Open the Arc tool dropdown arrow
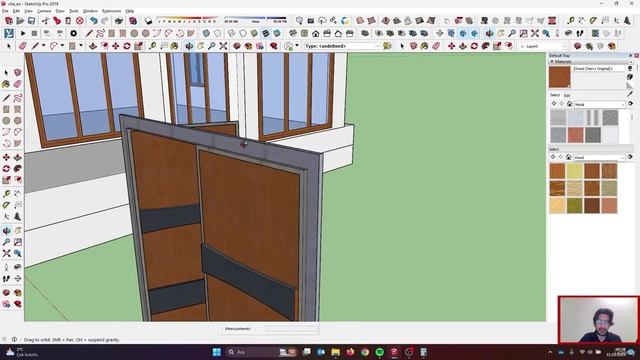Screen dimensions: 640x360 point(62,46)
